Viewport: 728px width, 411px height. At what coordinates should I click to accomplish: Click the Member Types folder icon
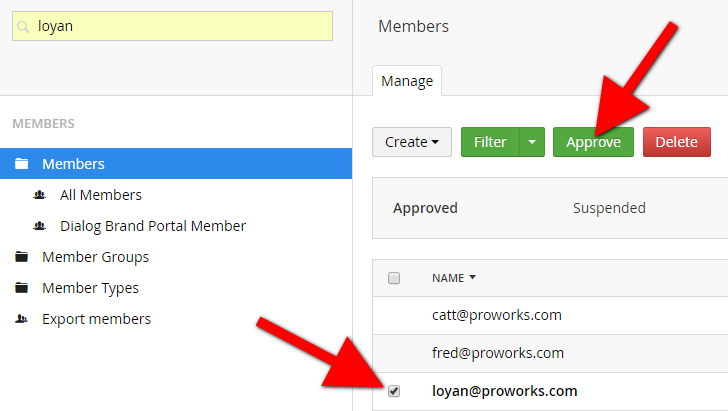[21, 288]
